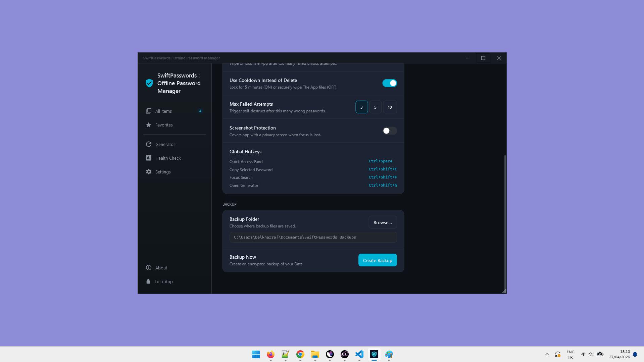
Task: Open Google Chrome from the taskbar
Action: 300,354
